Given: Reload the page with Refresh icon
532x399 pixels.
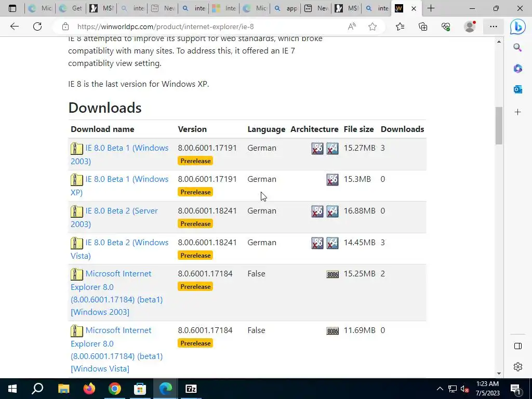Looking at the screenshot, I should [37, 26].
